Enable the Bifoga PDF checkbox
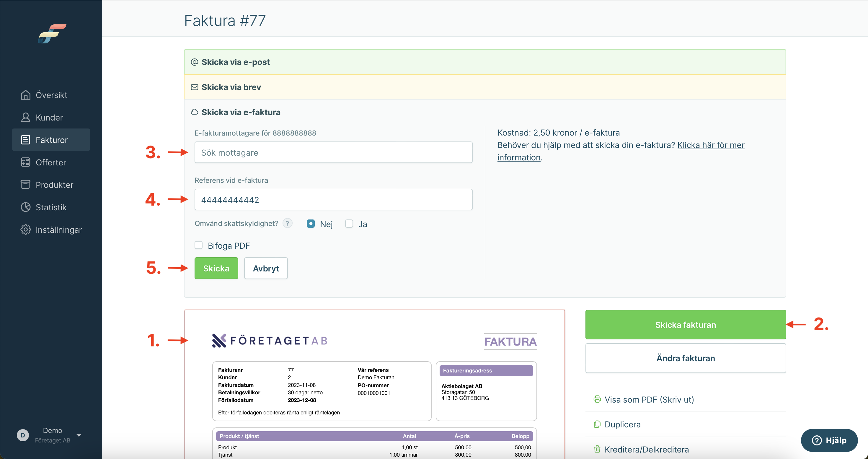Image resolution: width=868 pixels, height=459 pixels. click(198, 245)
